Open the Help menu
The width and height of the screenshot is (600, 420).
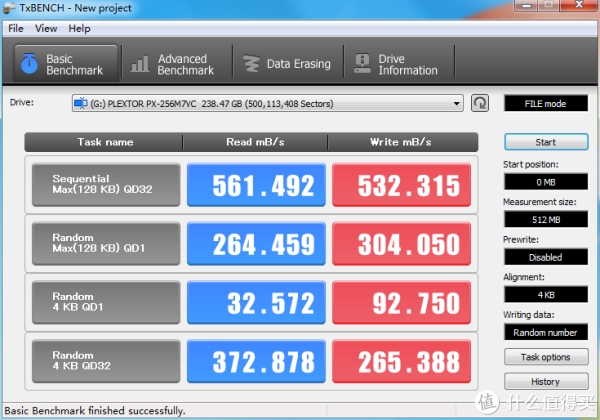pyautogui.click(x=80, y=28)
